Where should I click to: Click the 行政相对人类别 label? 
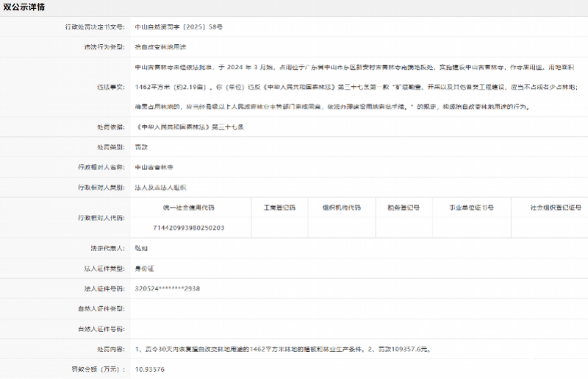101,188
